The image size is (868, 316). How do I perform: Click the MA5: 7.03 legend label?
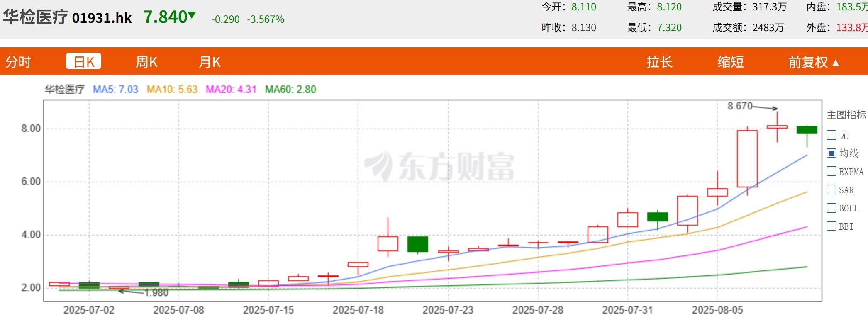(x=115, y=90)
